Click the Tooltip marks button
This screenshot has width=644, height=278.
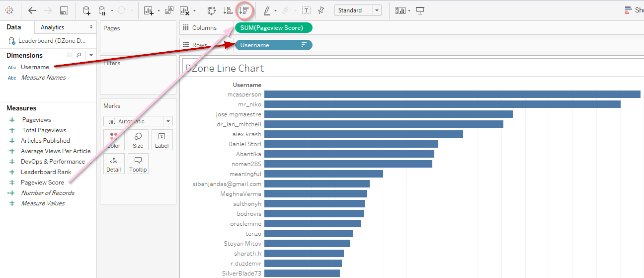138,164
